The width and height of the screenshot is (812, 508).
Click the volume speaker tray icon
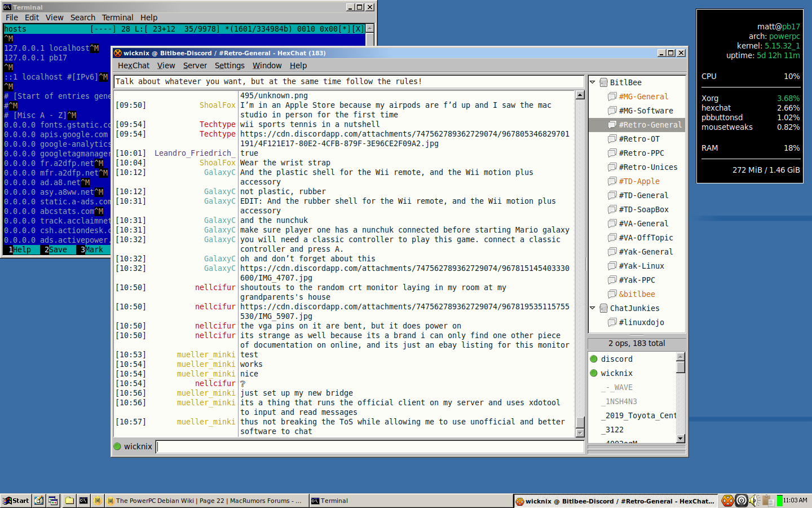coord(754,501)
